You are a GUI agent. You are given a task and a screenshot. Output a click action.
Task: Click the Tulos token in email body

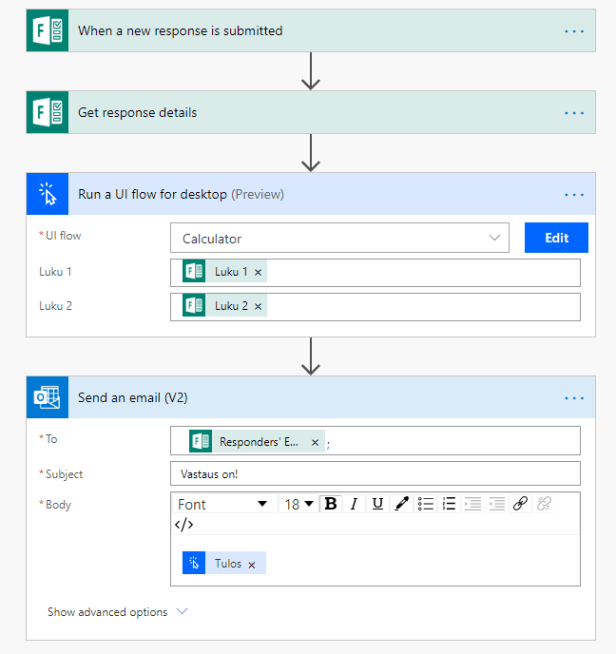point(224,563)
